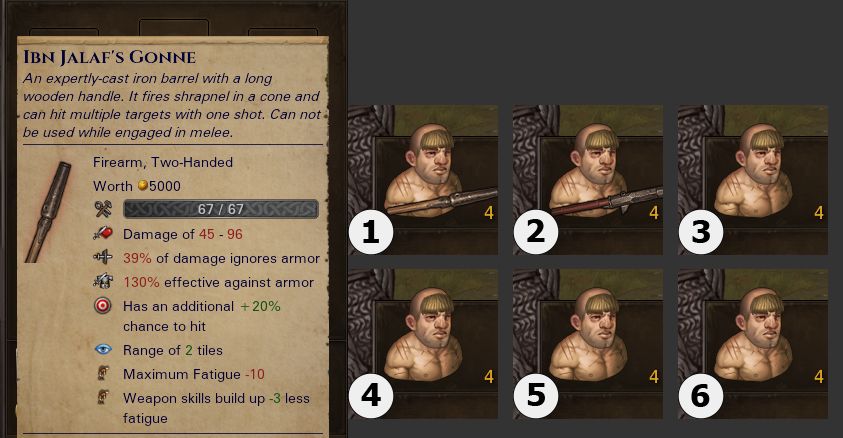Click the 67 / 67 durability bar
This screenshot has height=438, width=843.
pos(221,209)
